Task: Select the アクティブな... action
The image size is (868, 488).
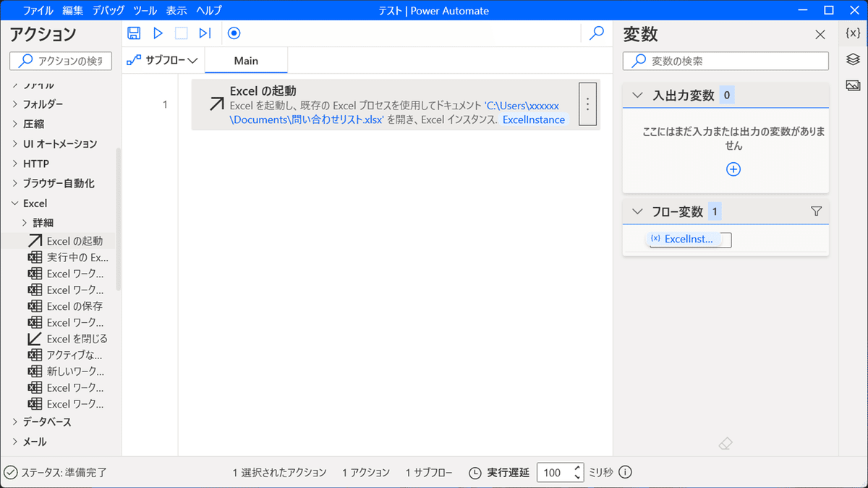Action: (x=66, y=355)
